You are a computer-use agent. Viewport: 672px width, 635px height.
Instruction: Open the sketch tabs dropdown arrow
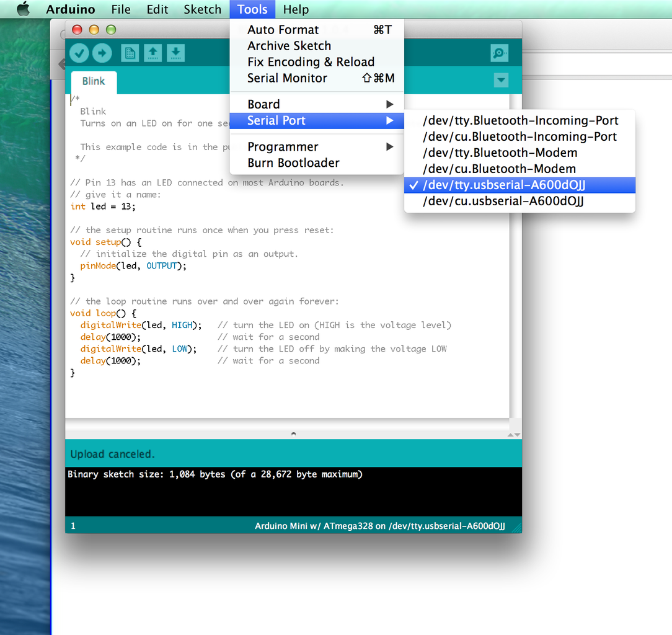501,80
